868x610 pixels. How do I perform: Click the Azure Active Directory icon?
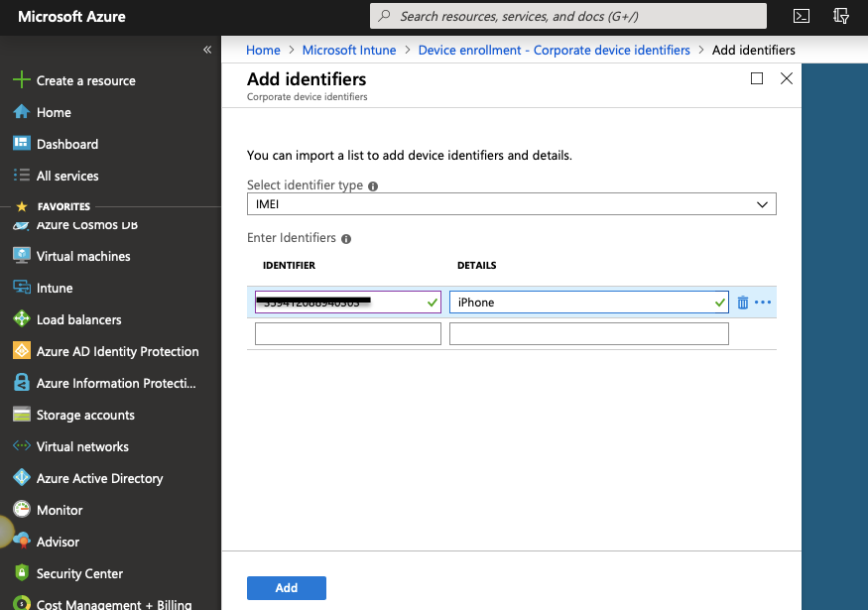coord(22,477)
